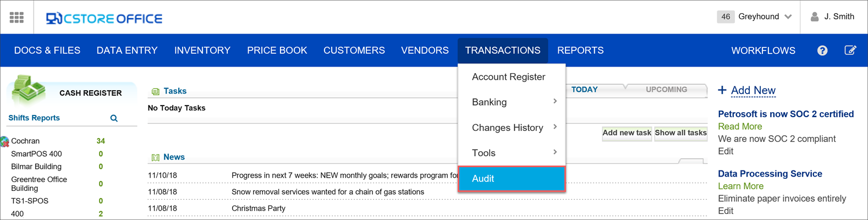Expand the Tools submenu
This screenshot has height=220, width=868.
511,153
